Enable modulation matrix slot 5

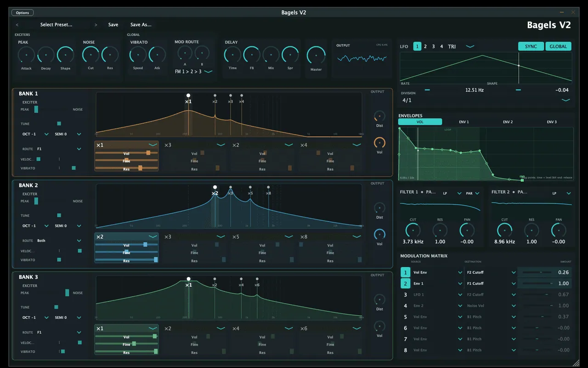coord(405,317)
